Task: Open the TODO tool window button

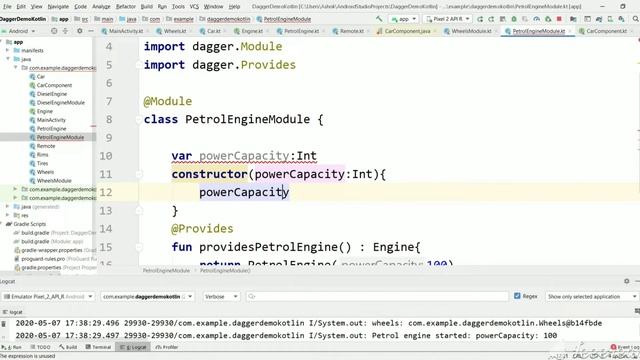Action: pyautogui.click(x=40, y=347)
